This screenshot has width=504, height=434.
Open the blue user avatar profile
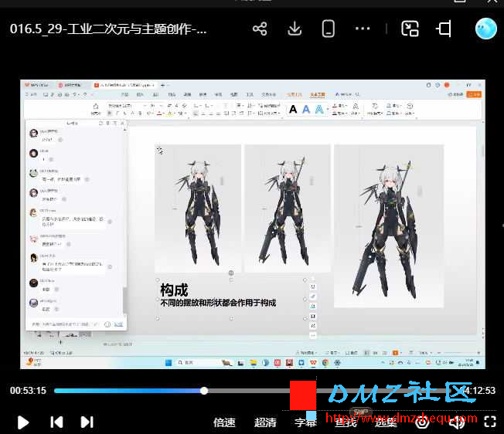pos(486,29)
